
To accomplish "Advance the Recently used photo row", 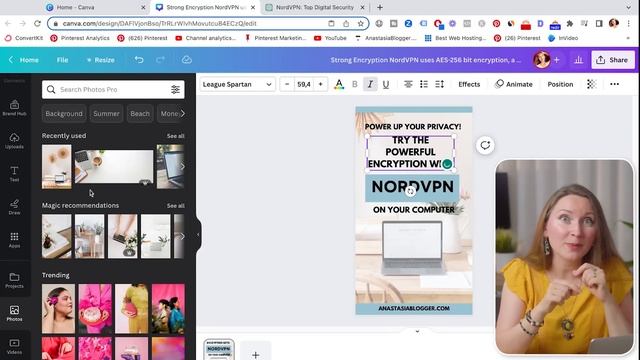I will [182, 167].
